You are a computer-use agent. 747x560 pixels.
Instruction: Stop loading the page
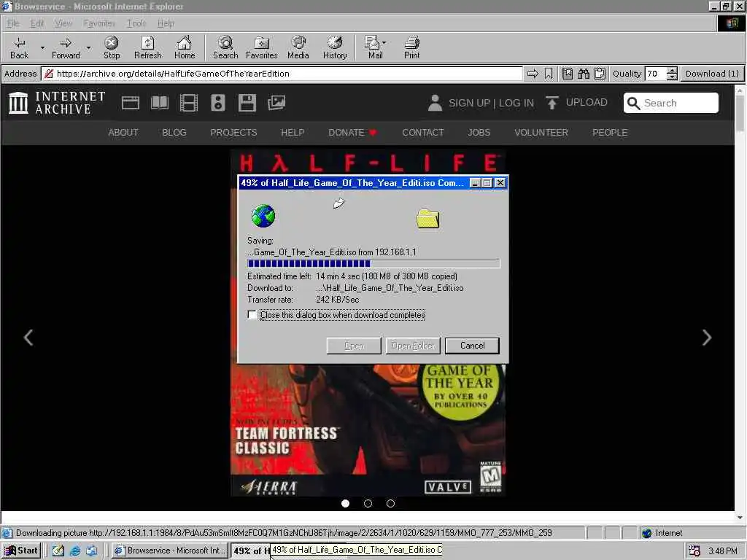coord(112,47)
